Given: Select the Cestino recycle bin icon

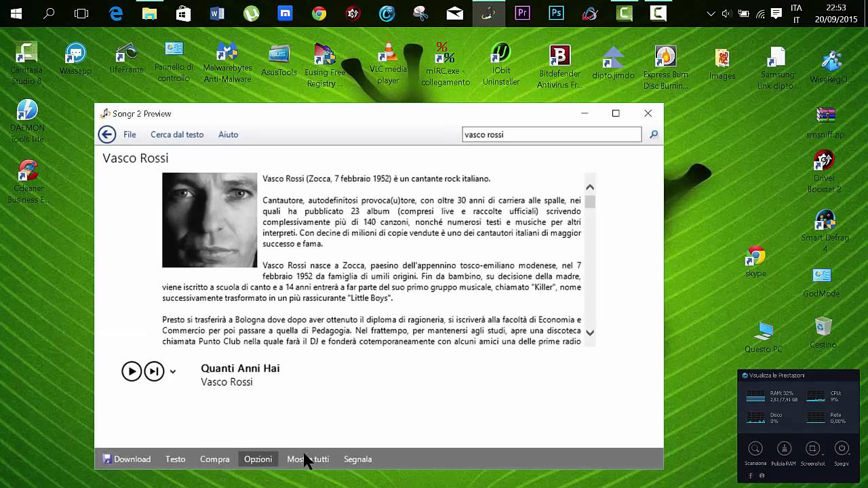Looking at the screenshot, I should click(x=823, y=333).
